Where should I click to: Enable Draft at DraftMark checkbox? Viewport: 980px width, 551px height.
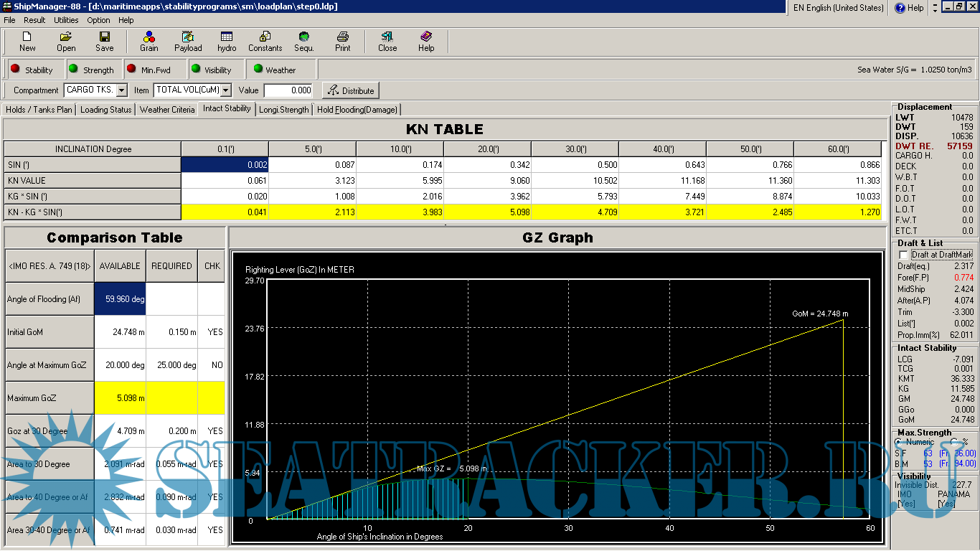pos(903,255)
